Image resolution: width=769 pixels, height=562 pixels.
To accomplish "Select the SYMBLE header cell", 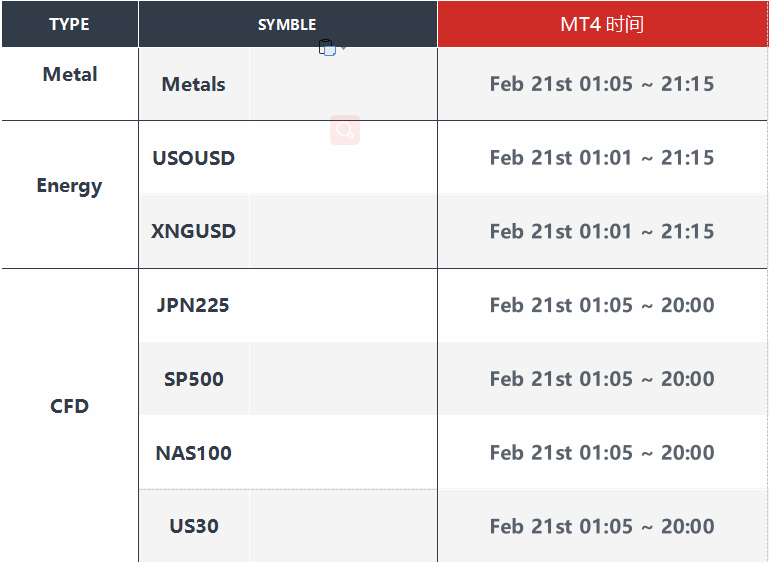I will (x=288, y=24).
